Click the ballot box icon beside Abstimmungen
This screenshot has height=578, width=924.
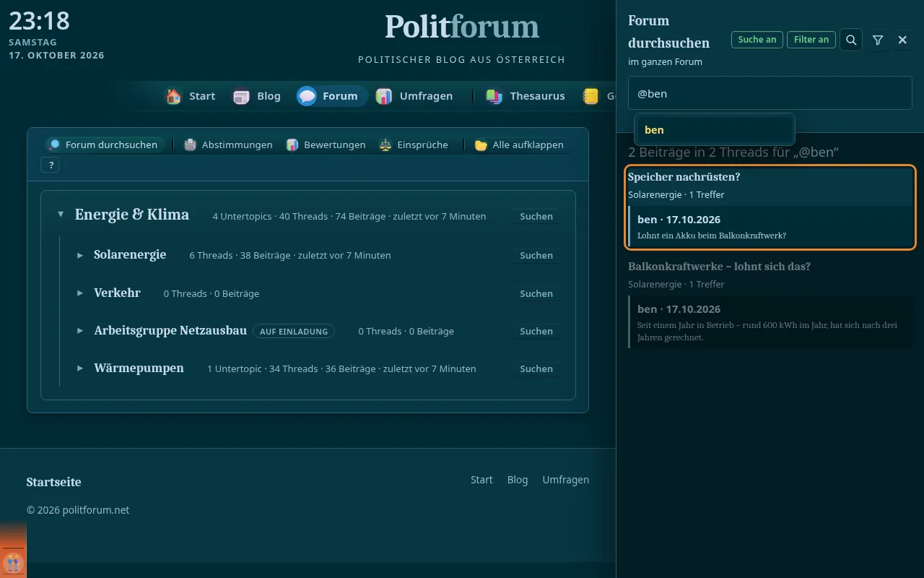[191, 144]
